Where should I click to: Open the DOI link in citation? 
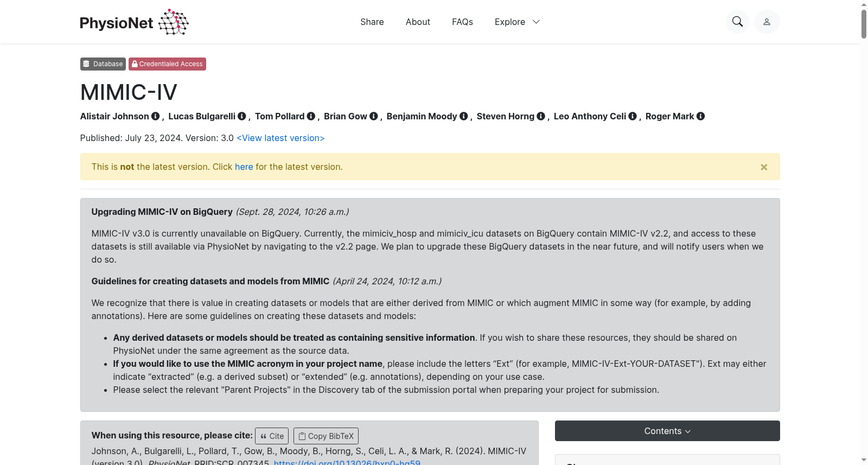pyautogui.click(x=347, y=462)
